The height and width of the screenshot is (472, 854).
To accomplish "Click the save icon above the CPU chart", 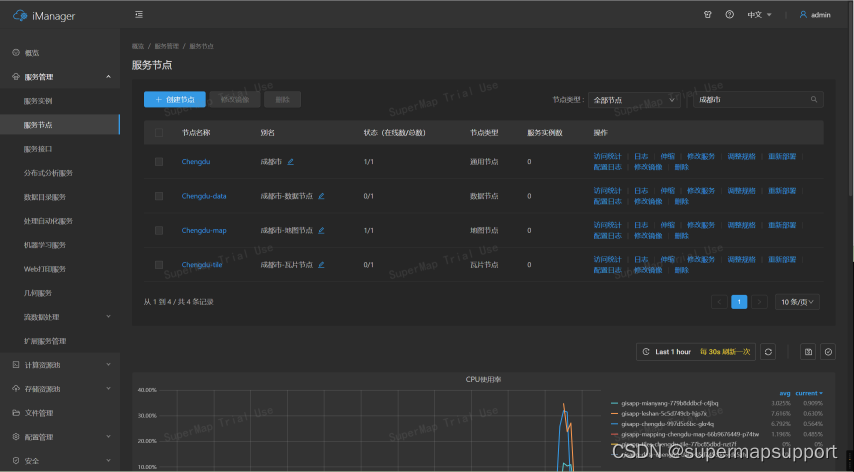I will point(808,352).
